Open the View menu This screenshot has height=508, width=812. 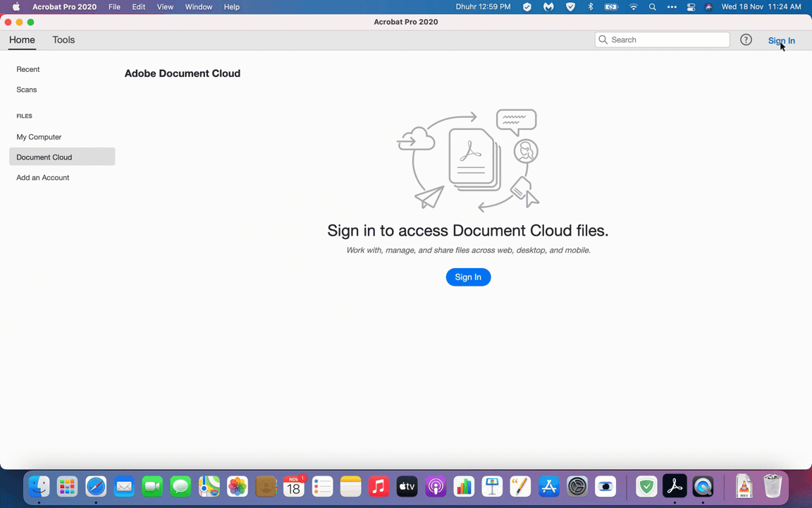pos(165,7)
